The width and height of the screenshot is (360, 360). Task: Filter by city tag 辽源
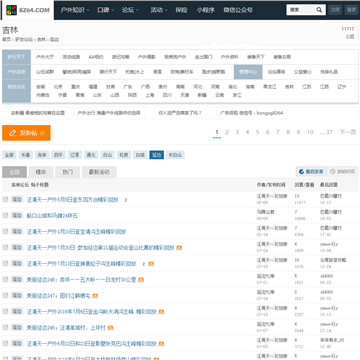[x=75, y=155]
